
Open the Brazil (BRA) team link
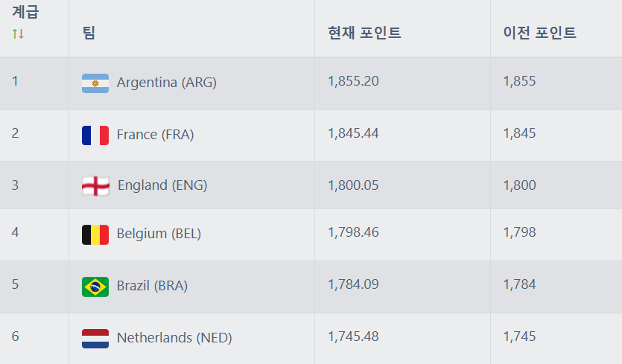152,286
